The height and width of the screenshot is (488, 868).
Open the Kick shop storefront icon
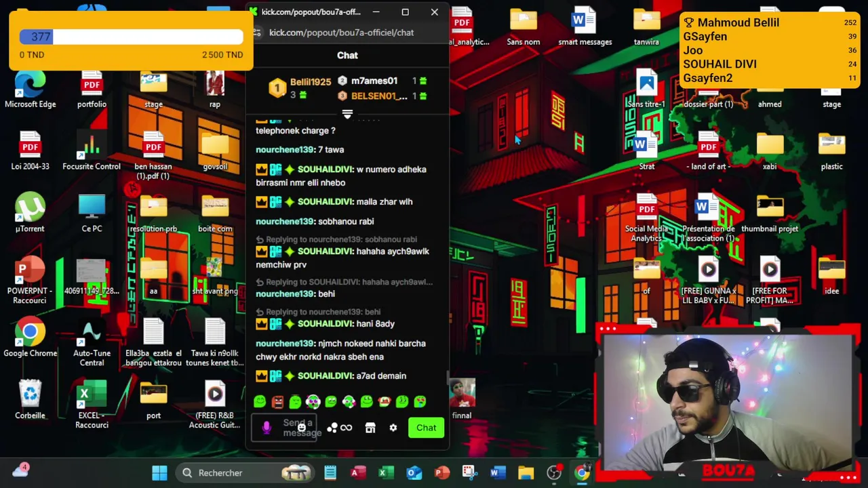(x=370, y=428)
